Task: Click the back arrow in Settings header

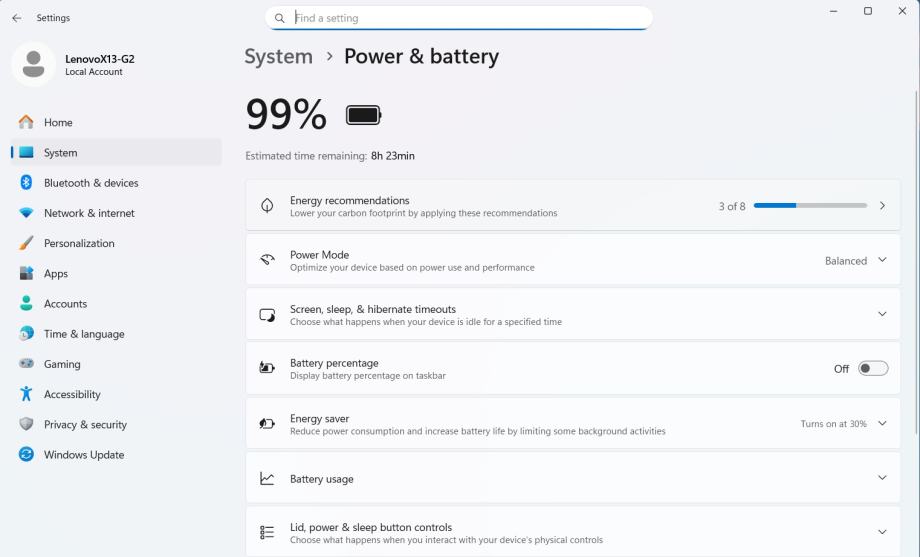Action: click(x=16, y=18)
